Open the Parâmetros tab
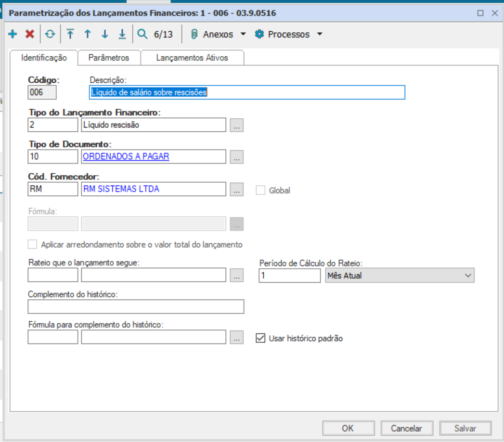 click(x=109, y=58)
